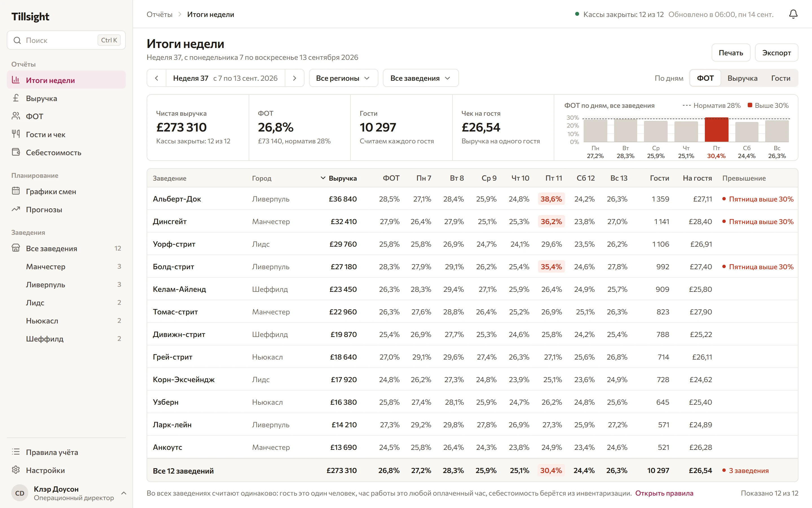Click Лидс in sidebar venues
812x508 pixels.
coord(66,303)
